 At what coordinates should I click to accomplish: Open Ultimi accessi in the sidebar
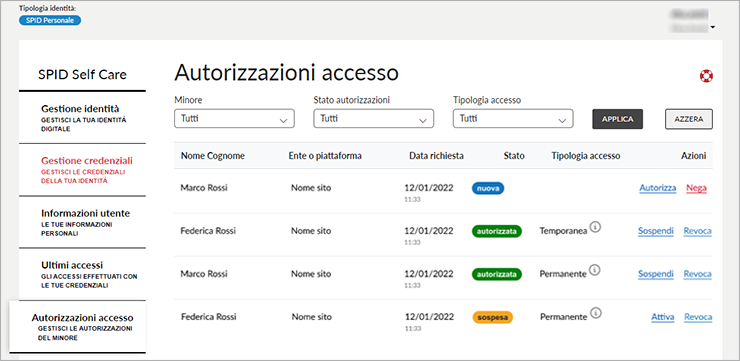[x=82, y=274]
